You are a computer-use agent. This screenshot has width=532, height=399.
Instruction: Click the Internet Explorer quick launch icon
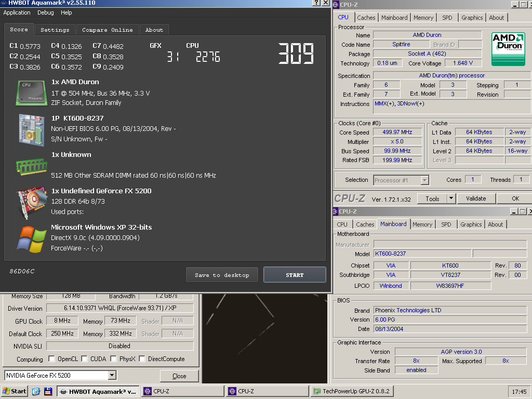point(36,391)
